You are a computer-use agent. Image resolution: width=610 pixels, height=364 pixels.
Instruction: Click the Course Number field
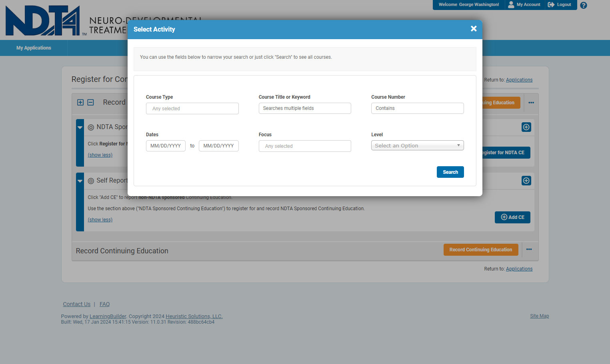click(417, 108)
